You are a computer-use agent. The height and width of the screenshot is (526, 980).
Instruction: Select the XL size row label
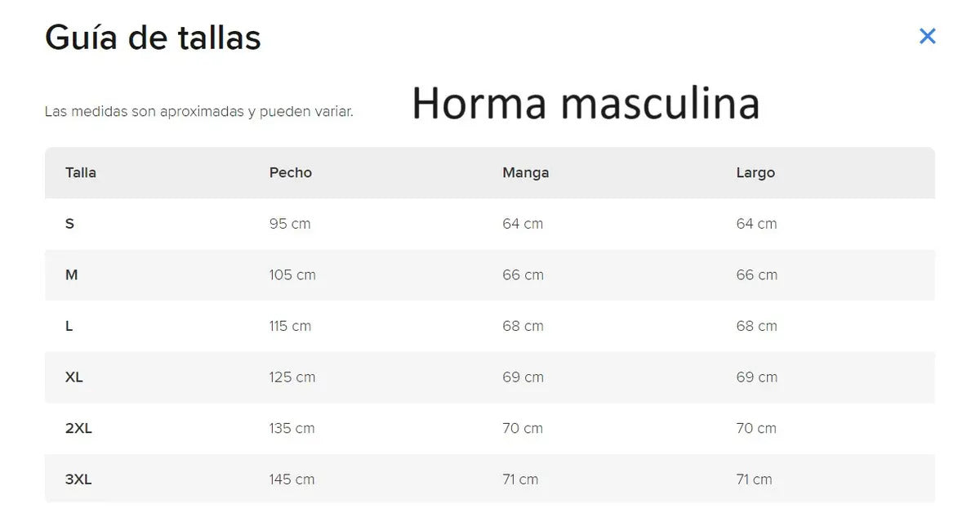pos(74,377)
